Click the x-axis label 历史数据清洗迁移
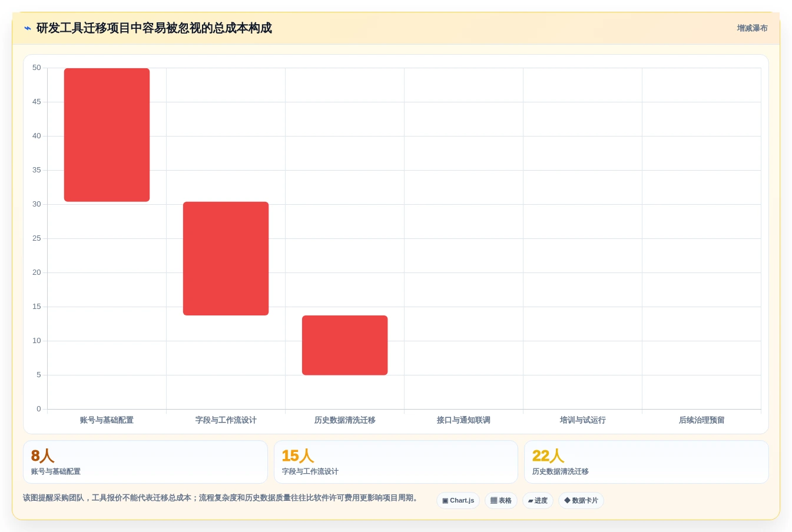Image resolution: width=792 pixels, height=532 pixels. tap(344, 420)
